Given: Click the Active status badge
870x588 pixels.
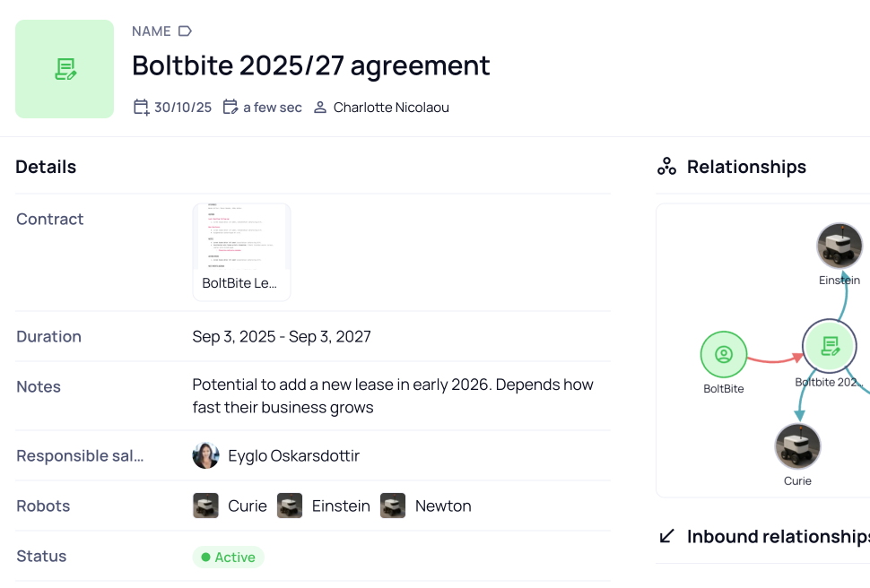Looking at the screenshot, I should point(229,557).
